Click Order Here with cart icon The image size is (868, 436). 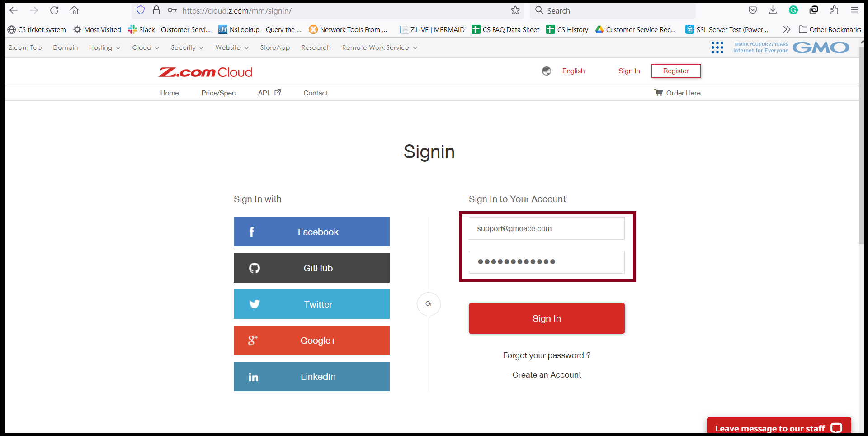677,93
